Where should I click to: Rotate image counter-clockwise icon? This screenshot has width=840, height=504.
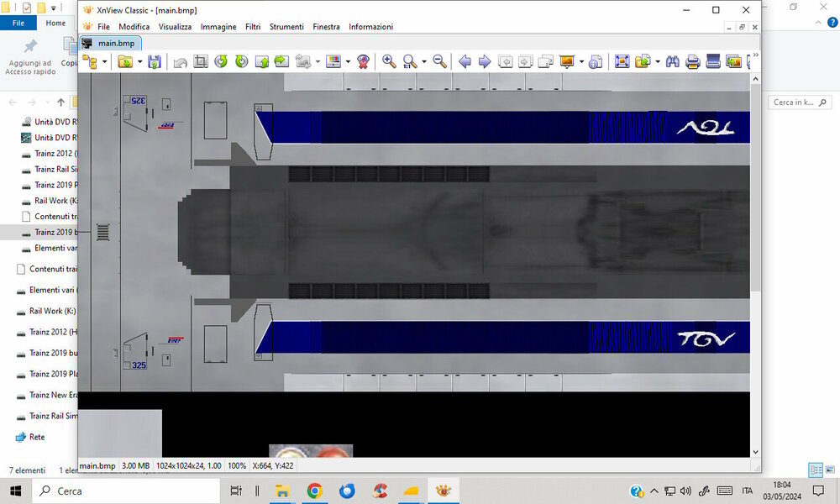pos(221,61)
